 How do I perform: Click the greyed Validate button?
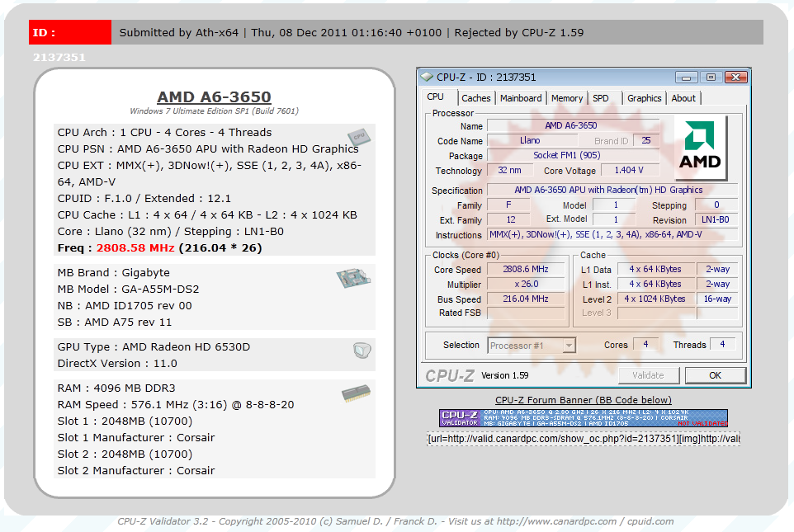648,375
